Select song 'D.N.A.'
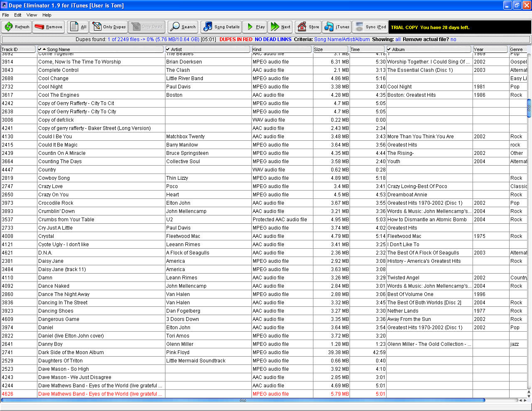 click(x=45, y=253)
